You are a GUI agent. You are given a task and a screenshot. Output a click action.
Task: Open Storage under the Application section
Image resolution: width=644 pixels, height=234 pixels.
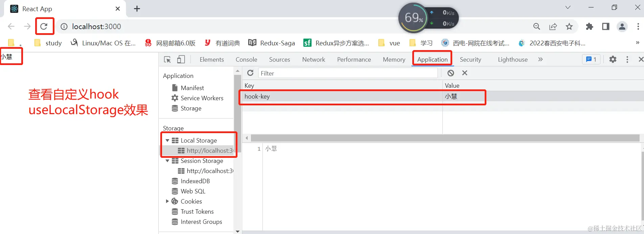tap(191, 108)
